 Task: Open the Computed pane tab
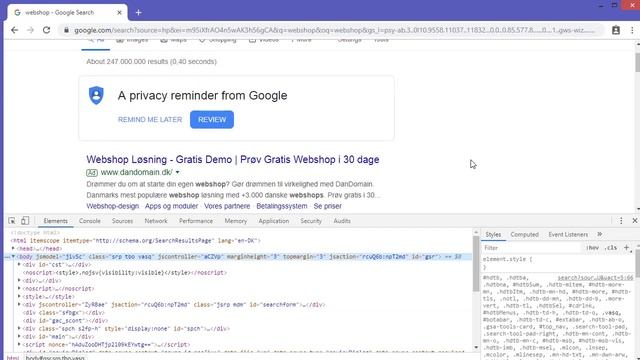click(x=524, y=235)
